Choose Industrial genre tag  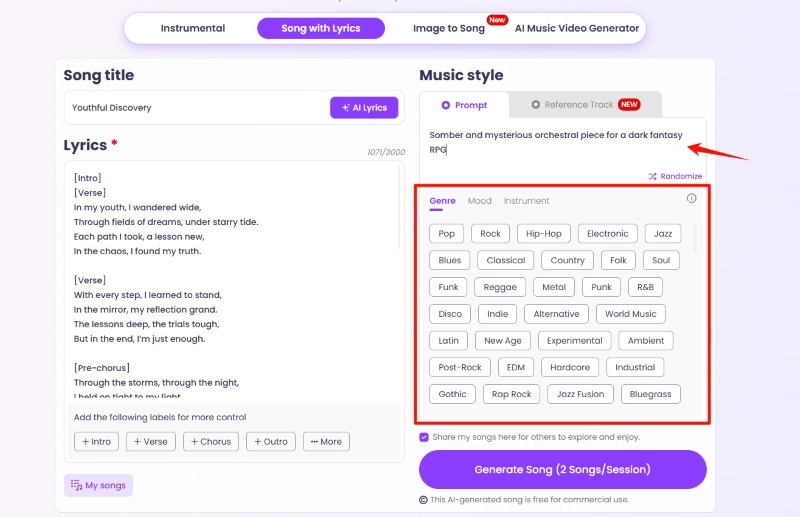coord(635,367)
